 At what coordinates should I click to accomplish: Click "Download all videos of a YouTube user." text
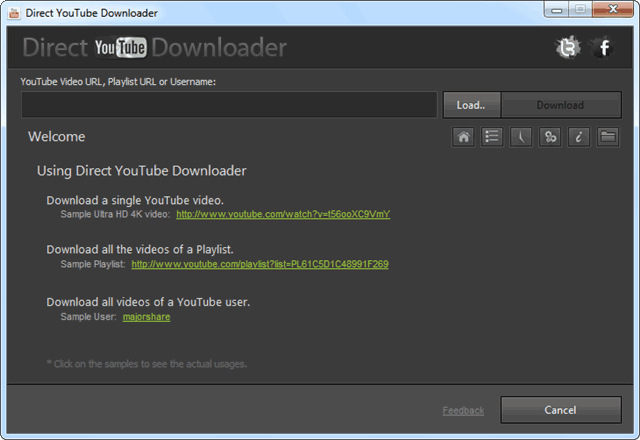(148, 302)
